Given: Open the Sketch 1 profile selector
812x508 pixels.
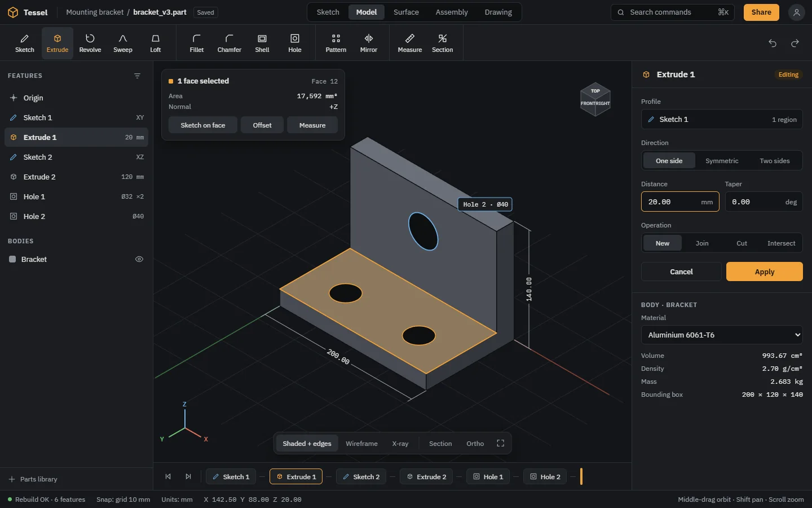Looking at the screenshot, I should [x=722, y=119].
